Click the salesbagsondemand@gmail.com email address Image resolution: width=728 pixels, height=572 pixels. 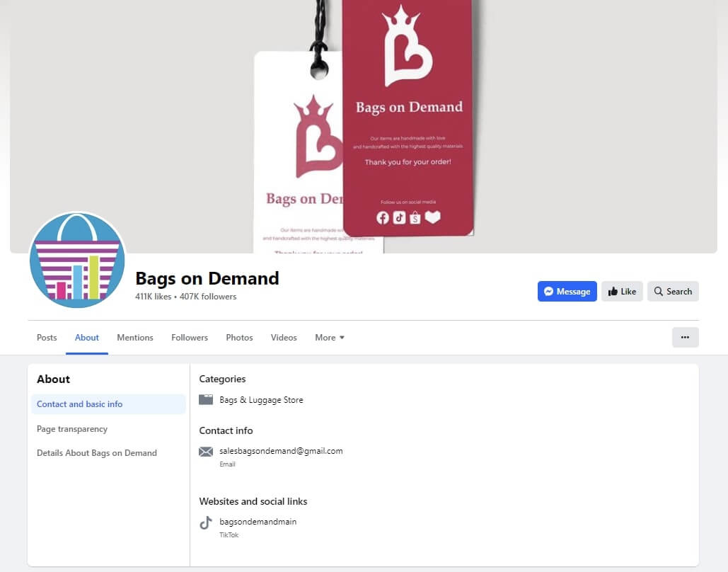click(281, 451)
